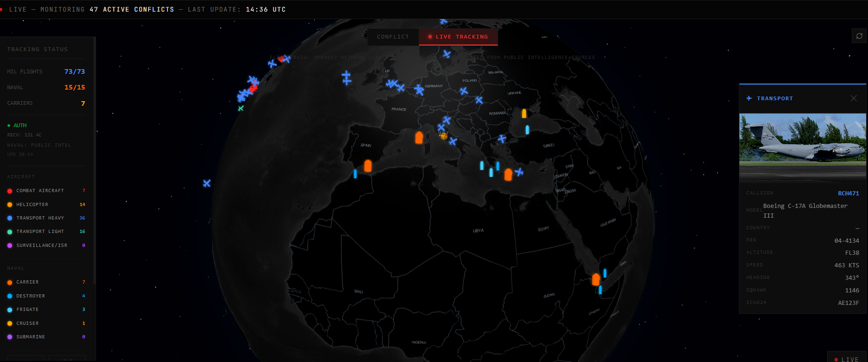Select the aircraft marker over Germany
Viewport: 868px width, 362px height.
419,90
